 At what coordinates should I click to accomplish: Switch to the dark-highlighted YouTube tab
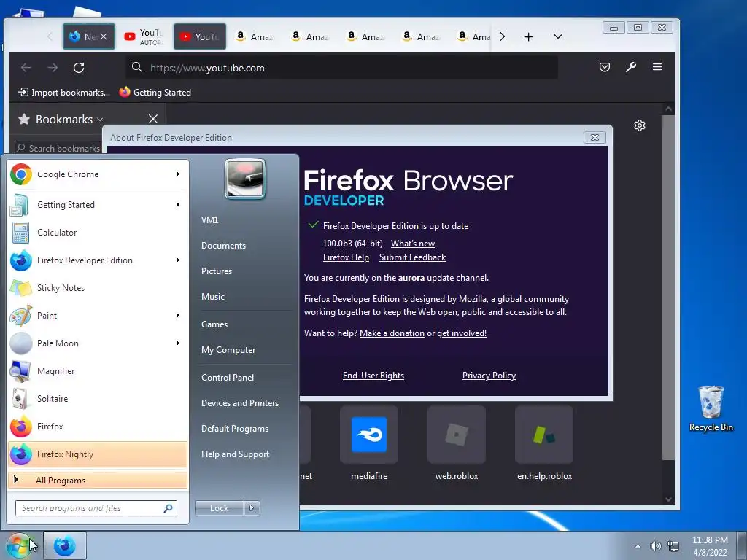200,36
